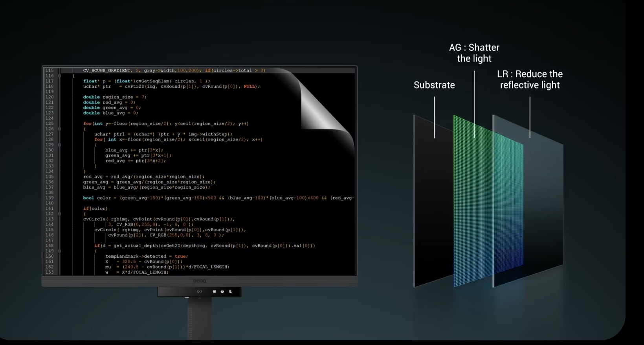Click "get_actual_depth" call on line 148
This screenshot has height=345, width=644.
point(136,246)
